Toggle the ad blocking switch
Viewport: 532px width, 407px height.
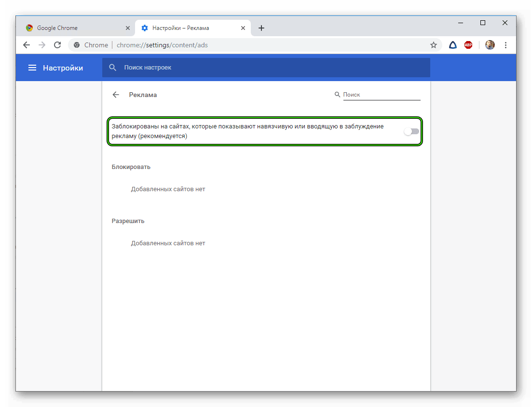411,131
